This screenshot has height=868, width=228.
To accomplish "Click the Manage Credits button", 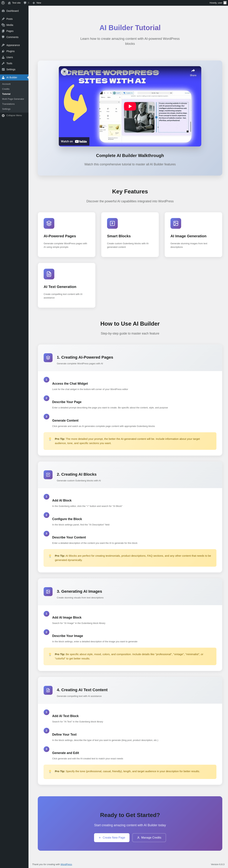I will [x=149, y=837].
